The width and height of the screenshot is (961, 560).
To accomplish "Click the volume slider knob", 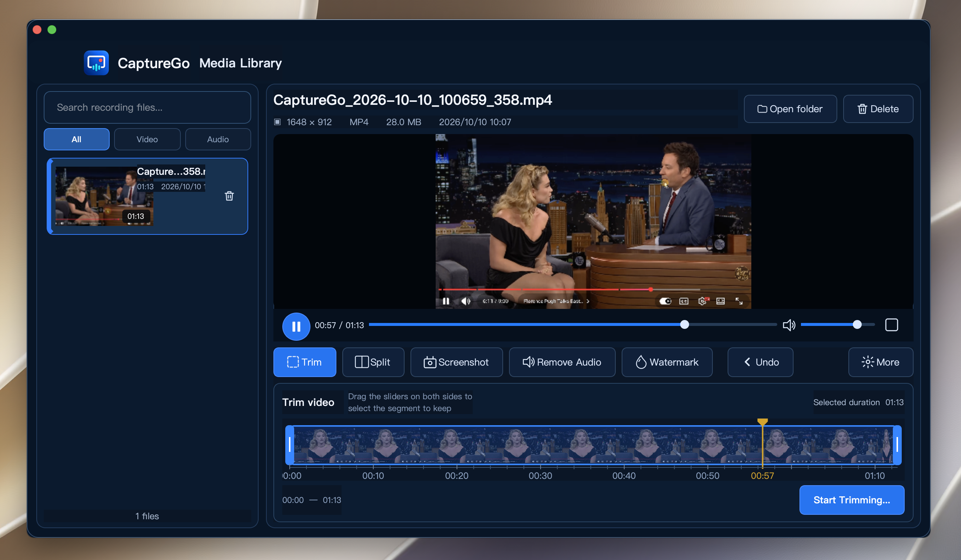I will tap(857, 324).
